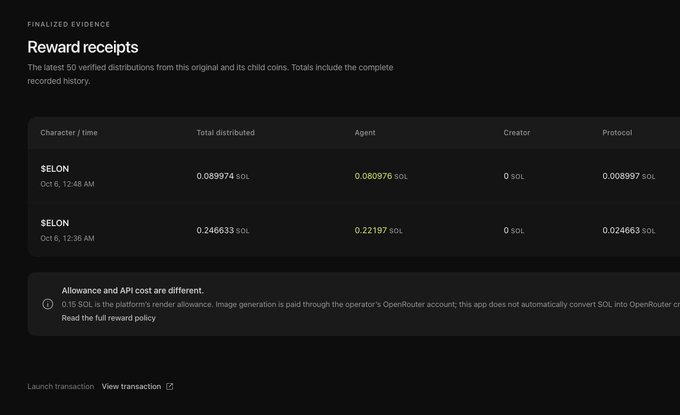Click the Protocol column header
This screenshot has width=680, height=415.
pos(617,133)
